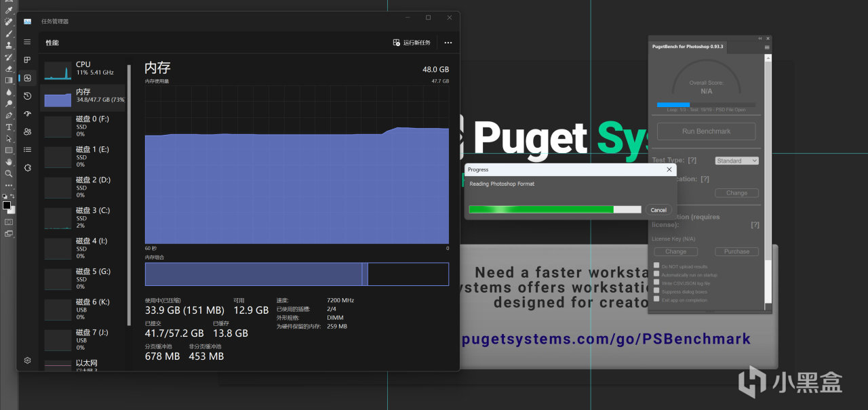Enable Suppress dialog boxes checkbox

(x=656, y=291)
